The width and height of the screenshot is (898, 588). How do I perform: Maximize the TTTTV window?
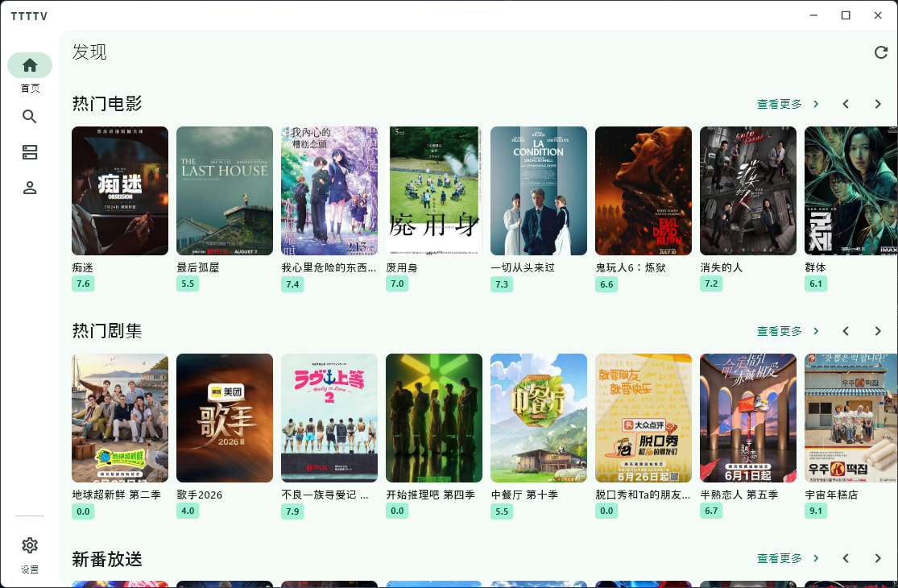point(846,15)
